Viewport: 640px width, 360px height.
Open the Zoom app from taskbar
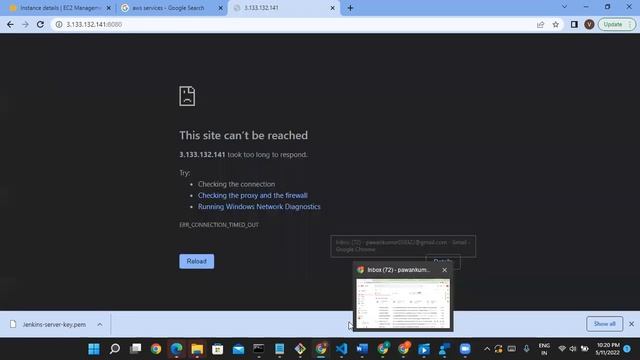coord(465,349)
